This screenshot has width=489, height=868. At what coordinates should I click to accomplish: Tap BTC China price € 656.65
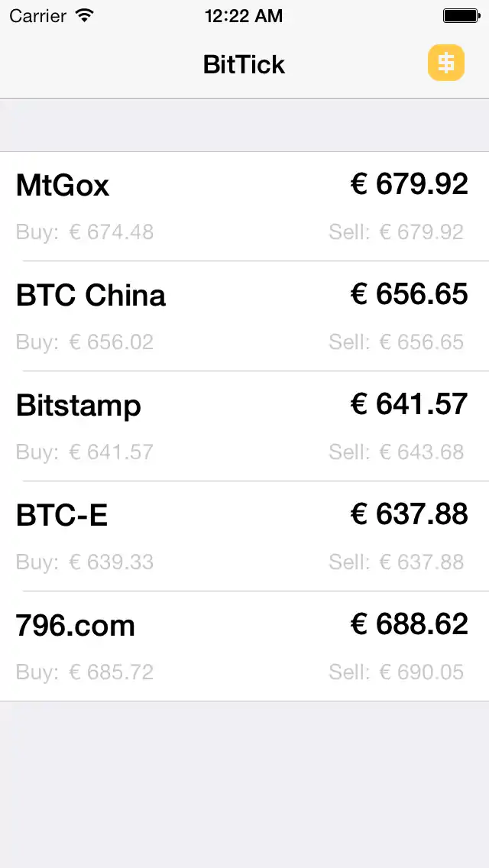coord(410,293)
